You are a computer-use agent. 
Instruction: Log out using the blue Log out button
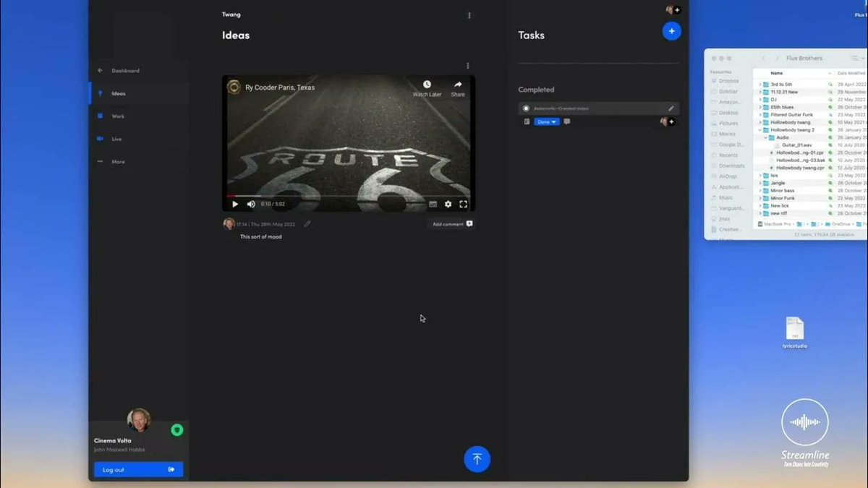tap(138, 469)
